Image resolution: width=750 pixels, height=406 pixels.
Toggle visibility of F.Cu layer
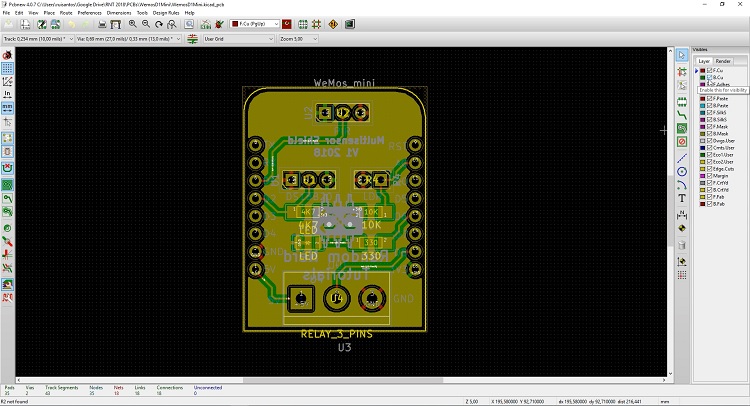tap(707, 70)
